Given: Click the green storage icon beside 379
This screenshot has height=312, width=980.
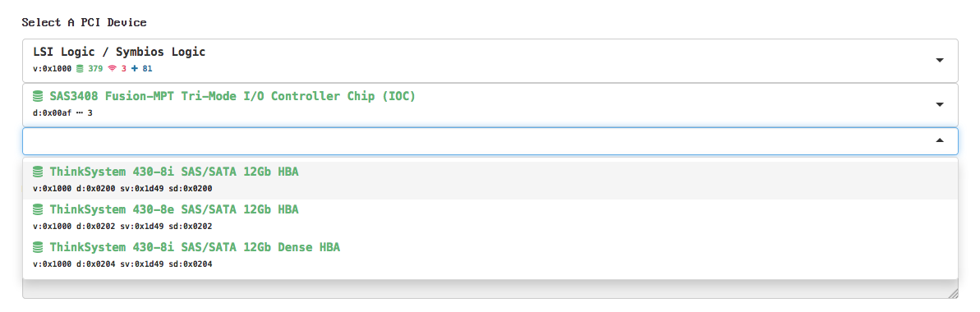Looking at the screenshot, I should click(80, 68).
